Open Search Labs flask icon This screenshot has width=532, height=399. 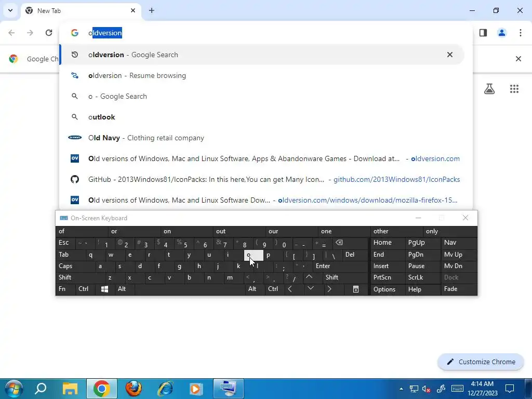point(489,89)
